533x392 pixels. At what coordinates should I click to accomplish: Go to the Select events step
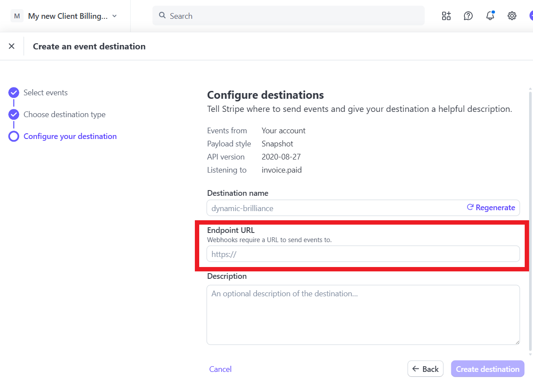(x=45, y=93)
